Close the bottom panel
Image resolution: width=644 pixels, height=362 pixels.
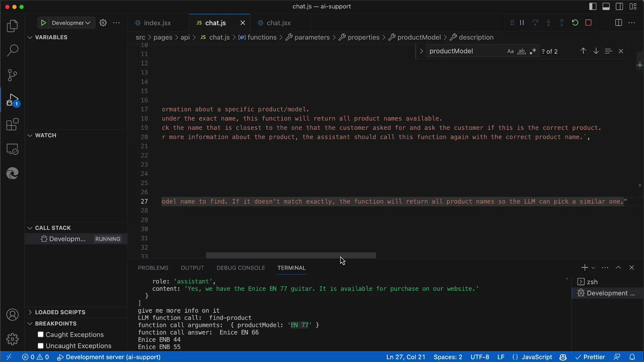pyautogui.click(x=632, y=268)
